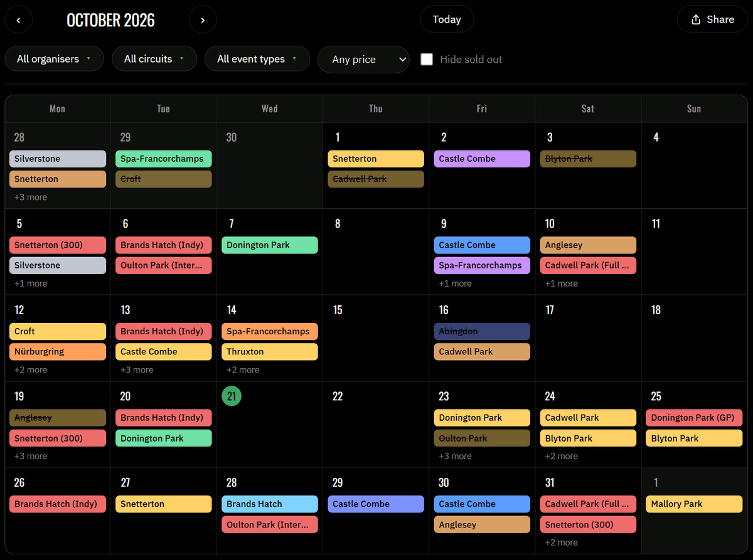Open the All circuits filter dropdown

point(154,59)
